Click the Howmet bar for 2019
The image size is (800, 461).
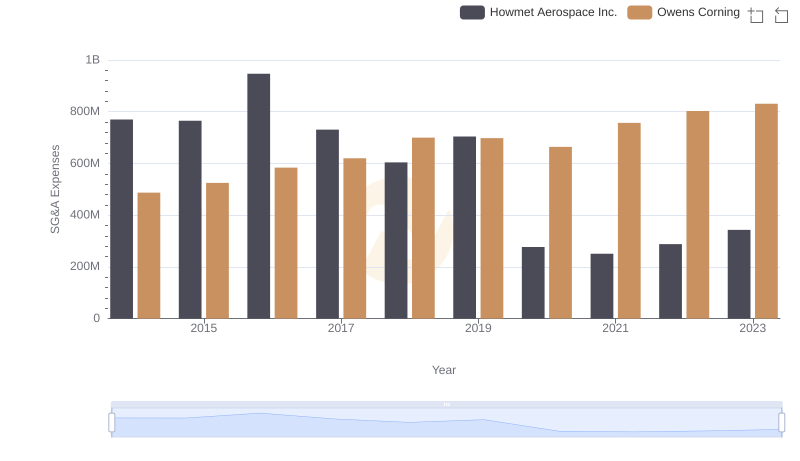[x=464, y=227]
